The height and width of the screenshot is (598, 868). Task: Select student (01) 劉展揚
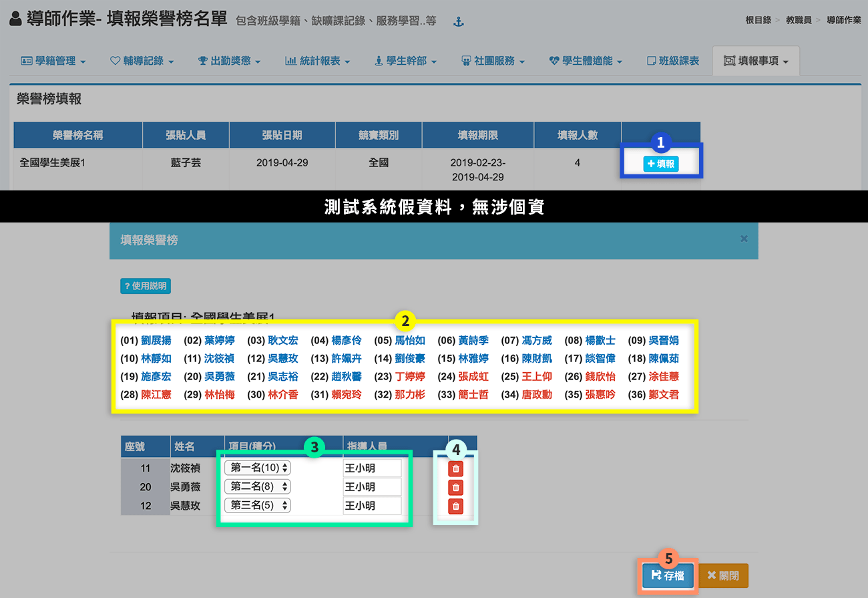click(156, 340)
